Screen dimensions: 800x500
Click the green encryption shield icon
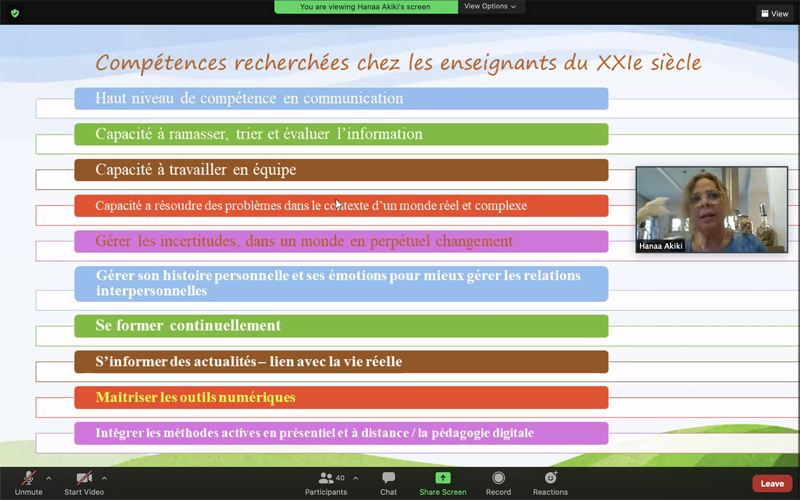[15, 13]
